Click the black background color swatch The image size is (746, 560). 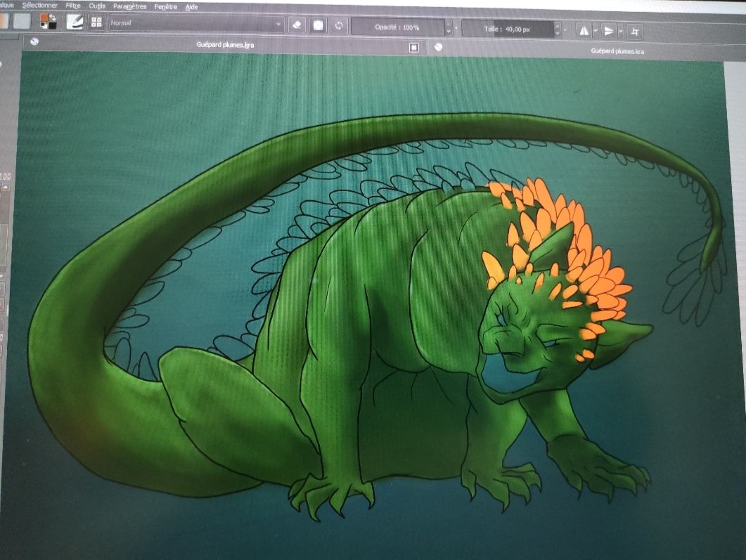click(x=51, y=25)
